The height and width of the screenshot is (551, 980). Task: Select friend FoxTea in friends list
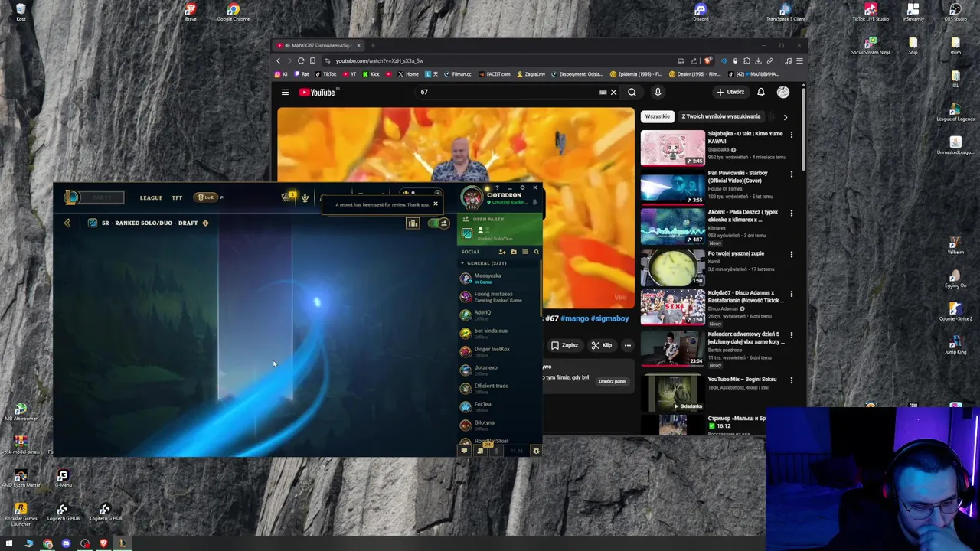[x=498, y=407]
